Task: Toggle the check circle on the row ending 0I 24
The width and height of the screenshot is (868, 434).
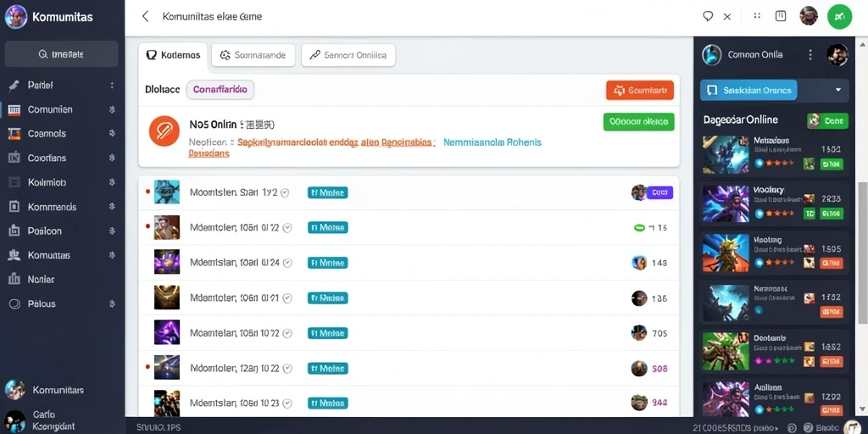Action: (287, 263)
